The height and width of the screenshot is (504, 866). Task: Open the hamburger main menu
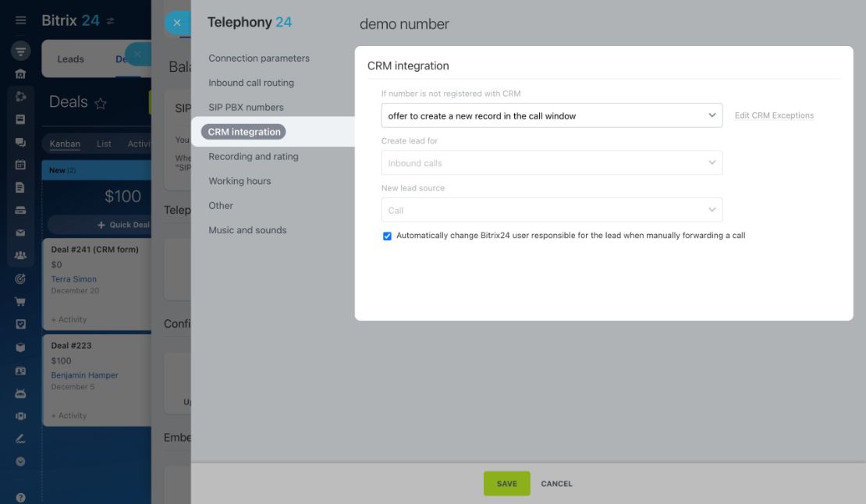[x=20, y=20]
